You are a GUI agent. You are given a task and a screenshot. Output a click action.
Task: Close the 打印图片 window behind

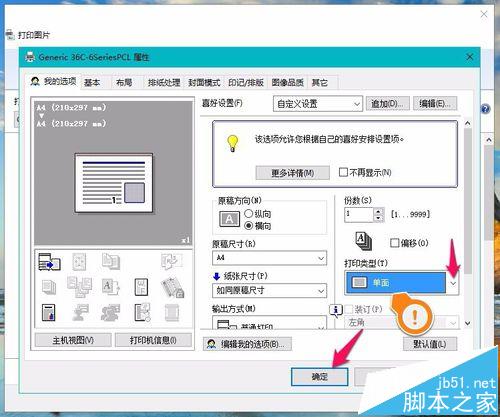(x=484, y=14)
